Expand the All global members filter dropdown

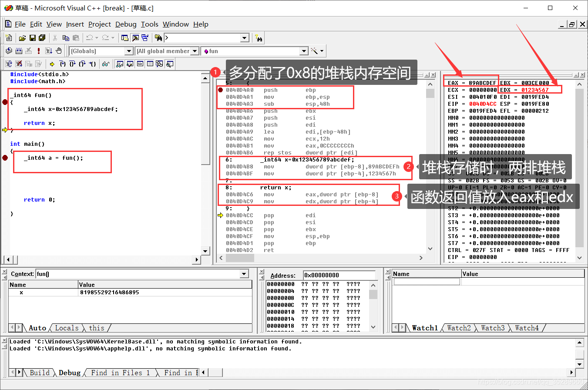coord(195,51)
